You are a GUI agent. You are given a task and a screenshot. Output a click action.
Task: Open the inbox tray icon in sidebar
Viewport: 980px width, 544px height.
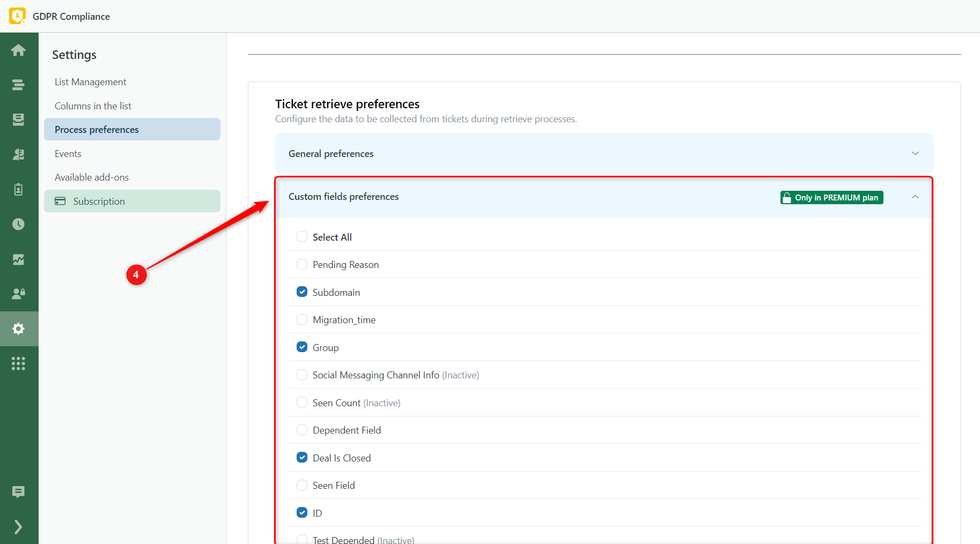[18, 120]
